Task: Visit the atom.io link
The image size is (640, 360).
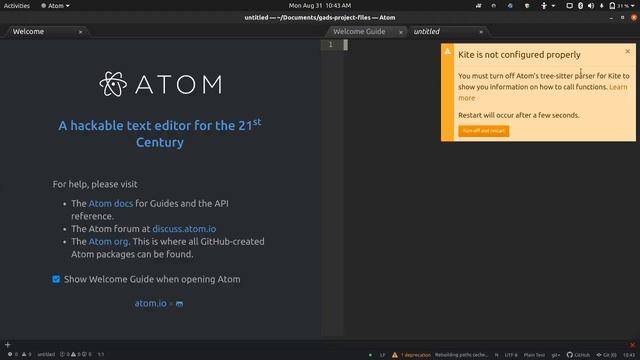Action: pos(150,303)
